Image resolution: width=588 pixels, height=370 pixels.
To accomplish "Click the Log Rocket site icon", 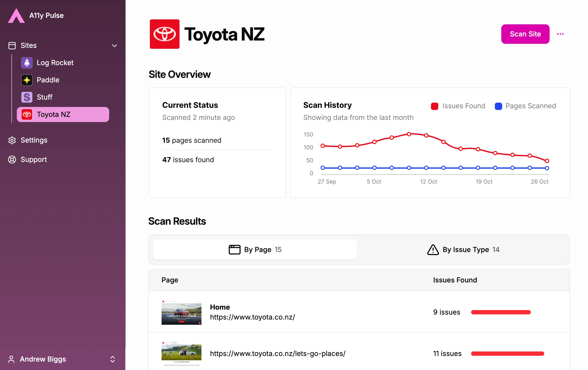I will click(27, 63).
